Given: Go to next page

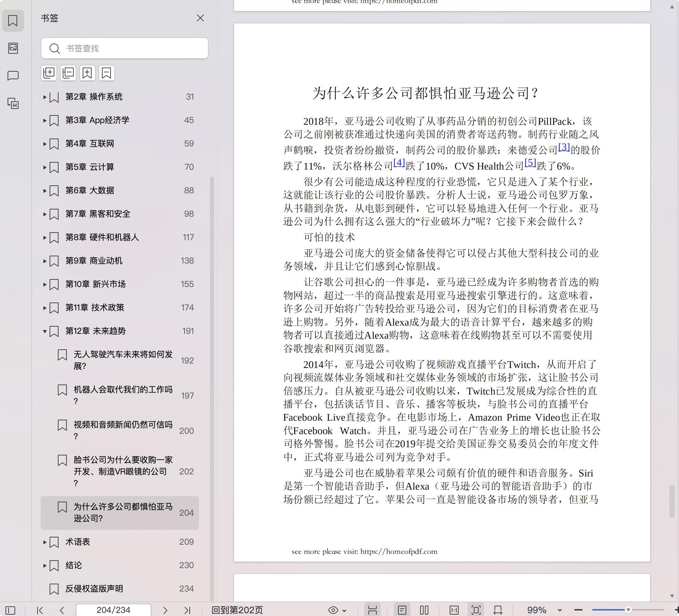Looking at the screenshot, I should [x=165, y=610].
